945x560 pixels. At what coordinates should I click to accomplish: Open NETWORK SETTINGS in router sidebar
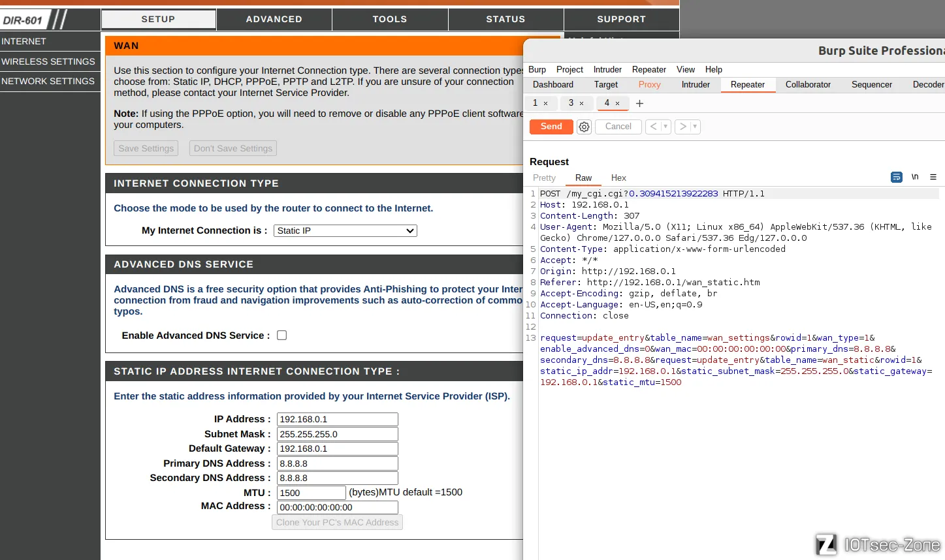(50, 81)
